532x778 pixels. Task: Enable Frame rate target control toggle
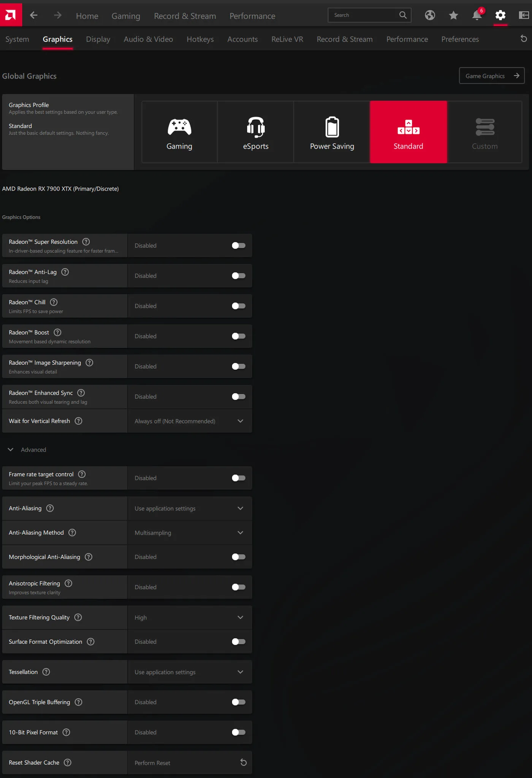tap(239, 478)
